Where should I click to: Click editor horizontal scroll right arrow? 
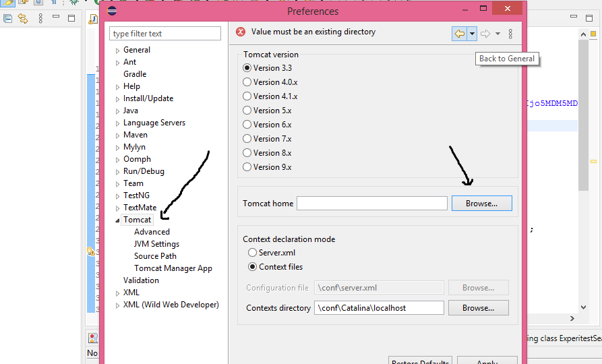pos(572,318)
